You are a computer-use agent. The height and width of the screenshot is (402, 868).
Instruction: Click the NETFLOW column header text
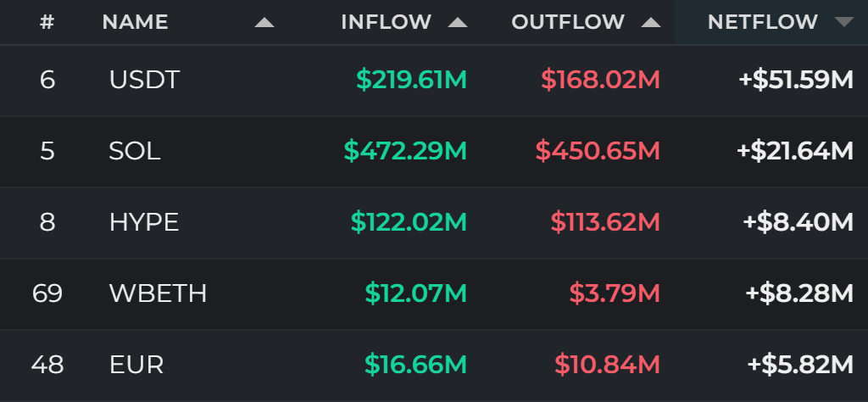tap(763, 22)
